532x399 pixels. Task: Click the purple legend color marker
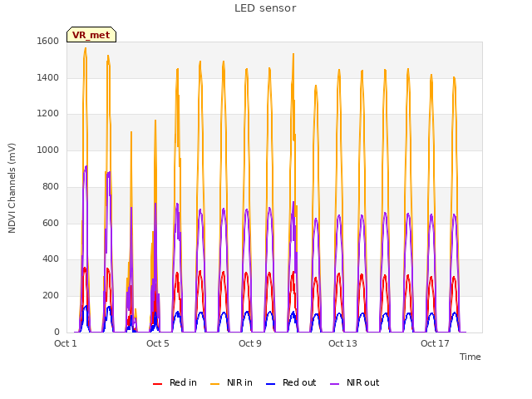tap(334, 384)
